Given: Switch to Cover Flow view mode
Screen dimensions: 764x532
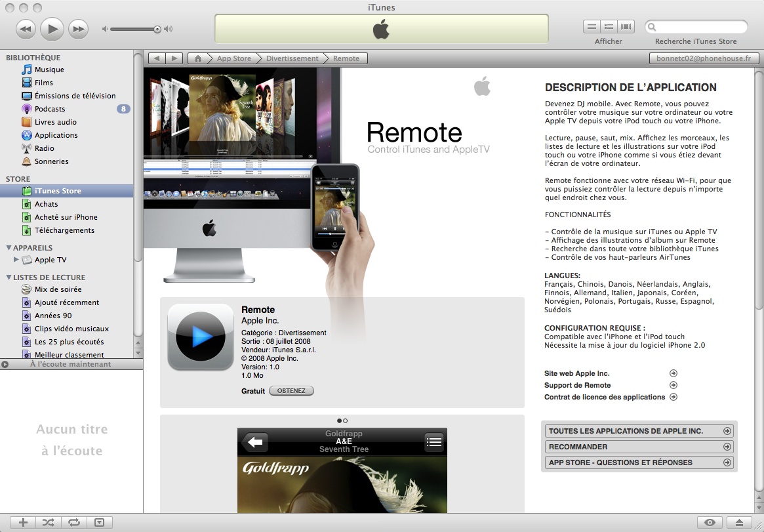Looking at the screenshot, I should [626, 27].
